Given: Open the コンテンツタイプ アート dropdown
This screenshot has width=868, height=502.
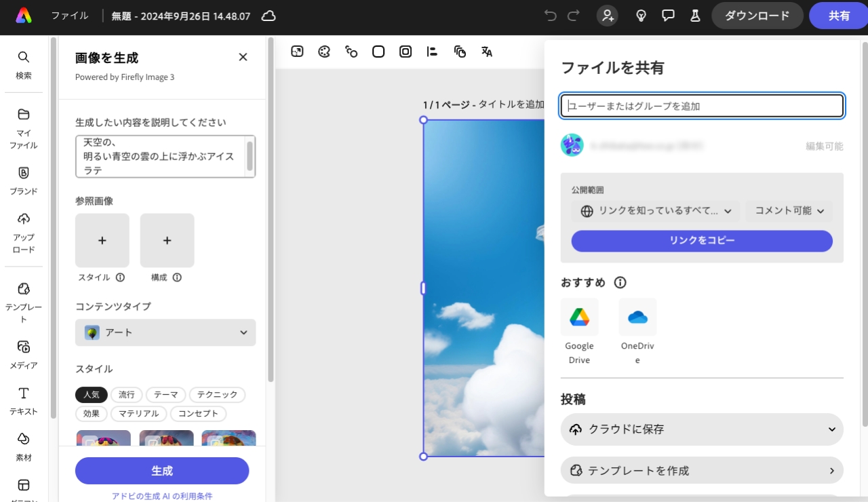Looking at the screenshot, I should coord(165,332).
